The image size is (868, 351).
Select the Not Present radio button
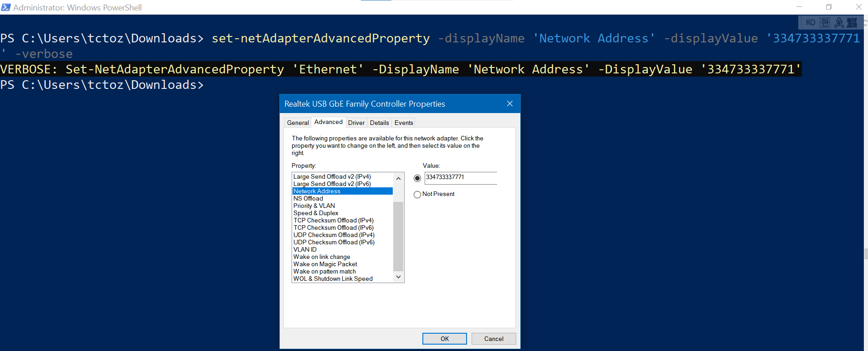[x=417, y=195]
